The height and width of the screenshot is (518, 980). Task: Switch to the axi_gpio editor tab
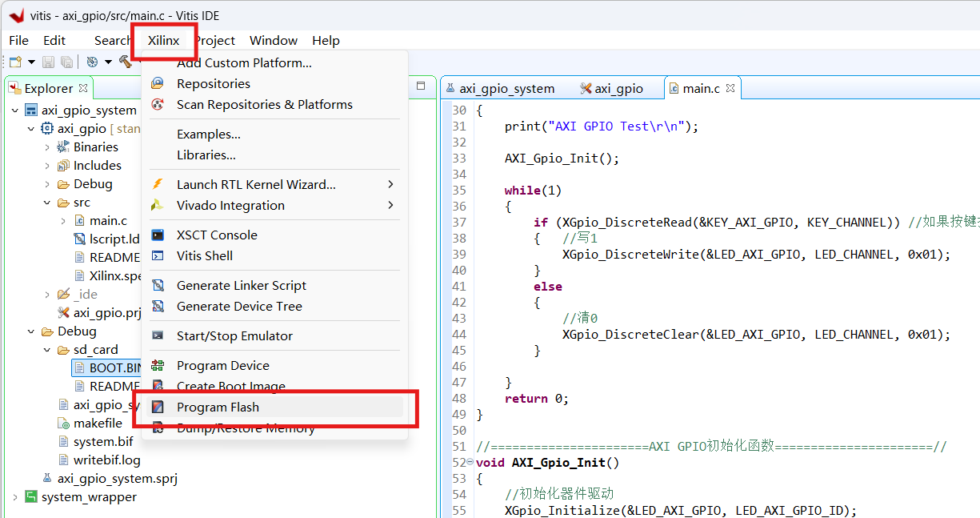[618, 88]
